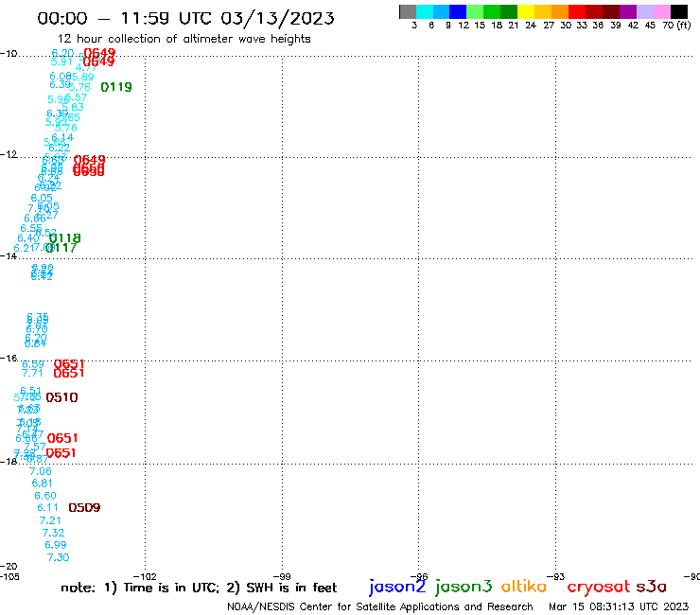Viewport: 700px width, 615px height.
Task: Click the 'note: 1) Time is in UTC' text
Action: (140, 588)
